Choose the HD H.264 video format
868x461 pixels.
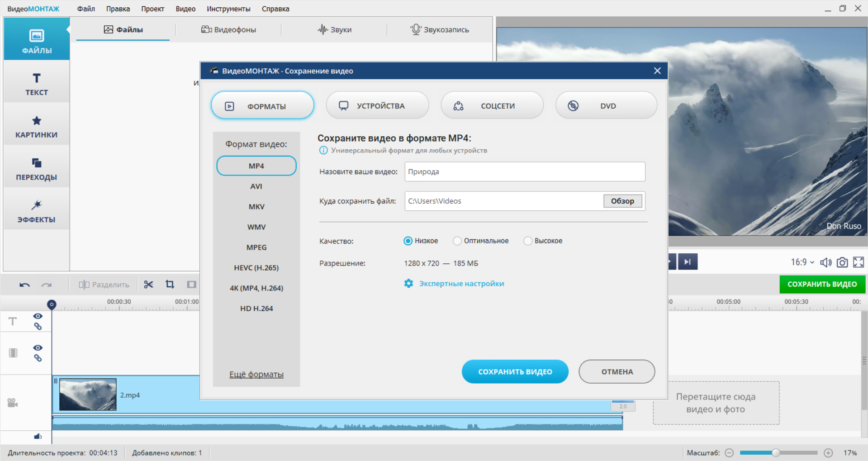click(x=256, y=309)
